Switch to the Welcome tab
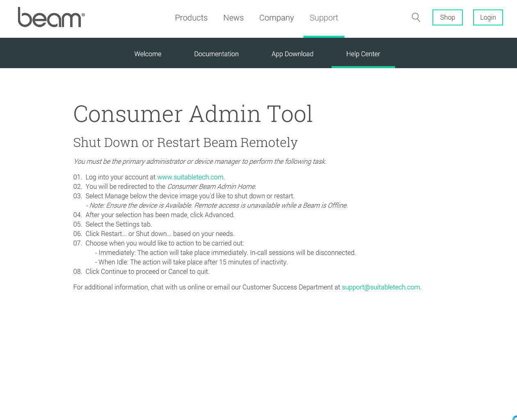Image resolution: width=517 pixels, height=420 pixels. point(148,54)
